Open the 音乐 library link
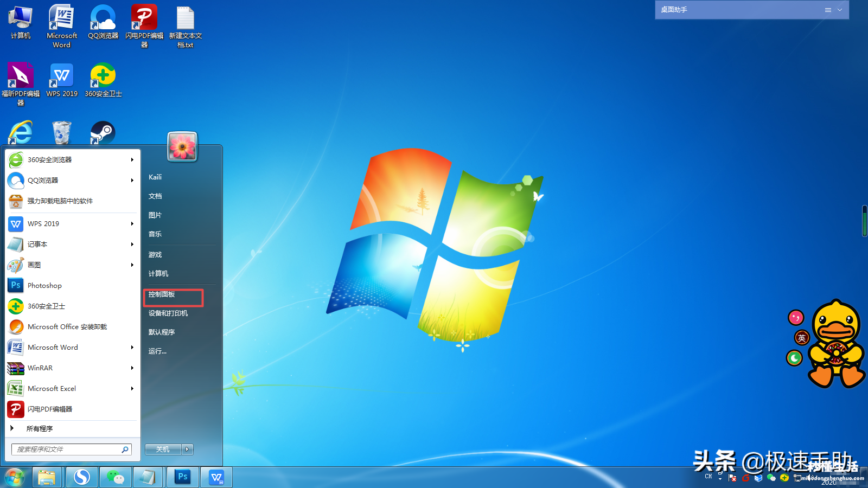 tap(155, 234)
